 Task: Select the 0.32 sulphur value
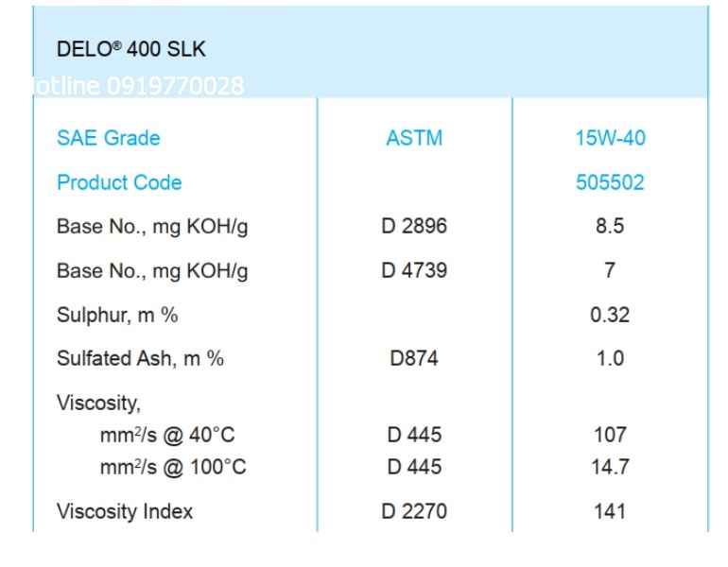click(610, 315)
